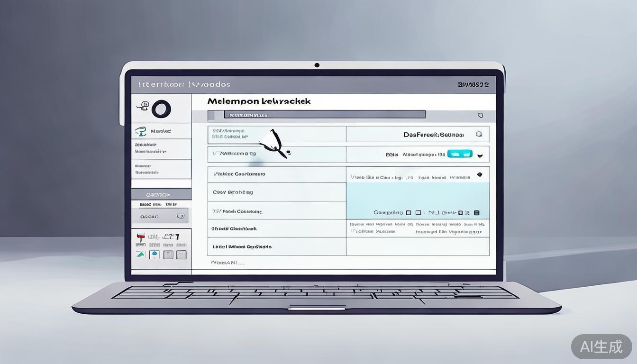637x364 pixels.
Task: Click the black diamond icon in right panel
Action: [x=479, y=175]
